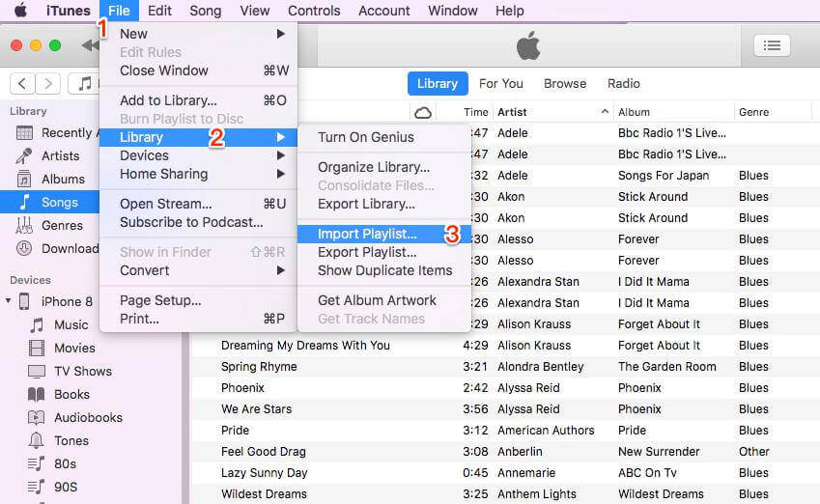The width and height of the screenshot is (820, 504).
Task: Choose Print… menu item
Action: point(199,319)
